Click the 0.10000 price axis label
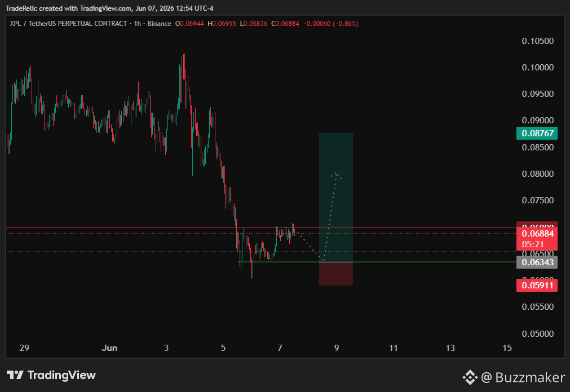 click(x=538, y=68)
